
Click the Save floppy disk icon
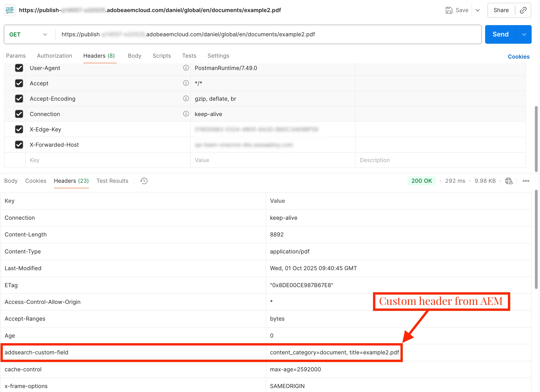(x=449, y=10)
